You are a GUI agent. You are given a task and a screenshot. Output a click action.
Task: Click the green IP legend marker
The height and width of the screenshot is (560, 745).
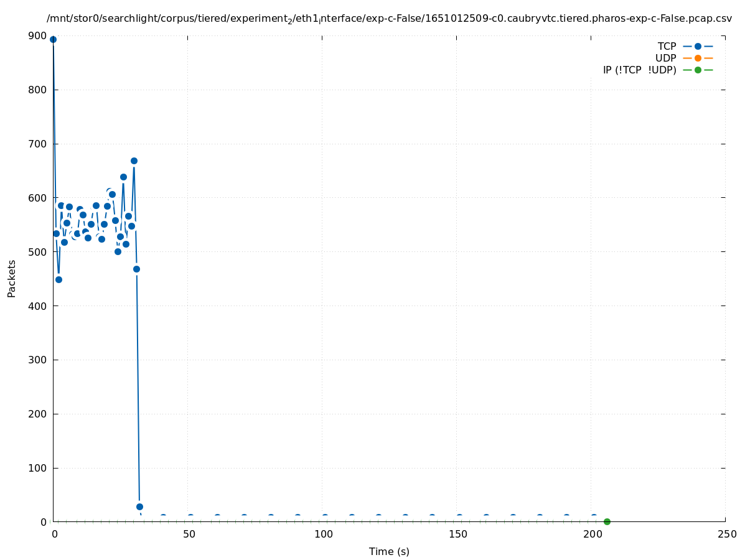click(698, 70)
